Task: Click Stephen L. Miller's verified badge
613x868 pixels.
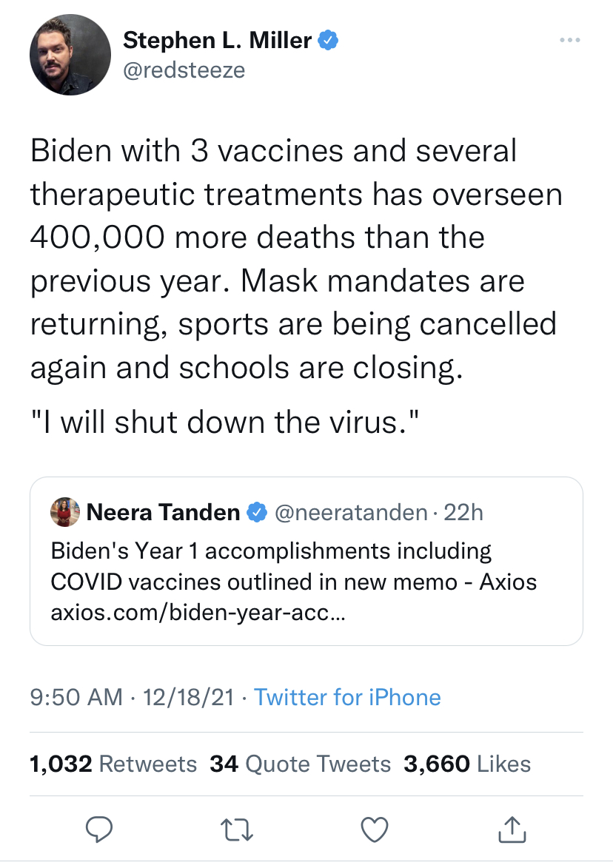Action: [x=329, y=41]
